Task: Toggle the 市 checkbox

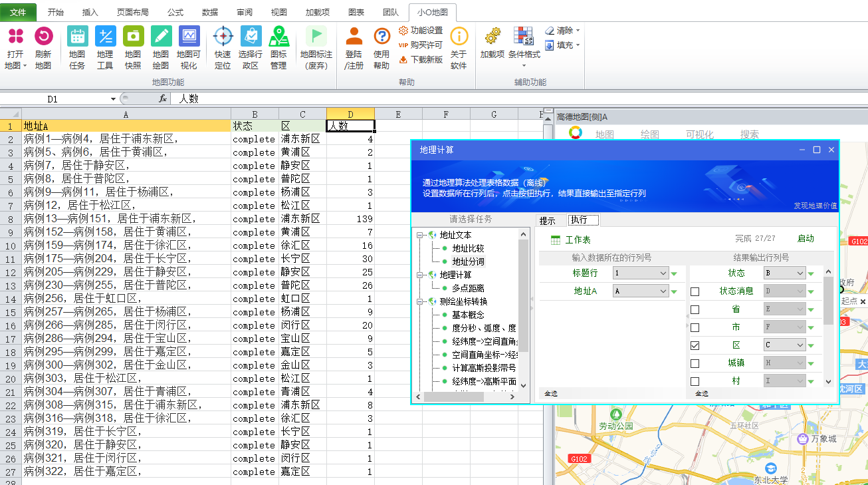Action: point(695,327)
